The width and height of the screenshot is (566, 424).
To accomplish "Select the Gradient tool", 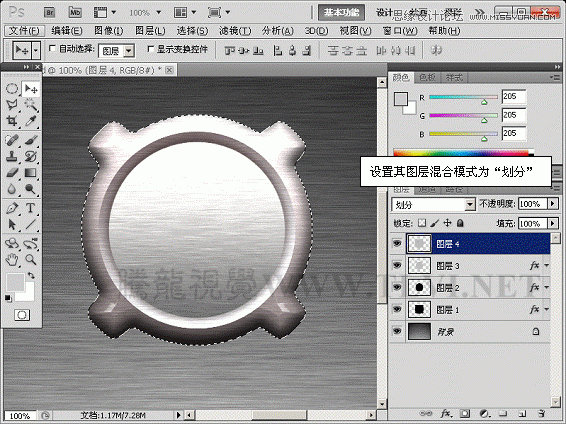I will pyautogui.click(x=31, y=172).
